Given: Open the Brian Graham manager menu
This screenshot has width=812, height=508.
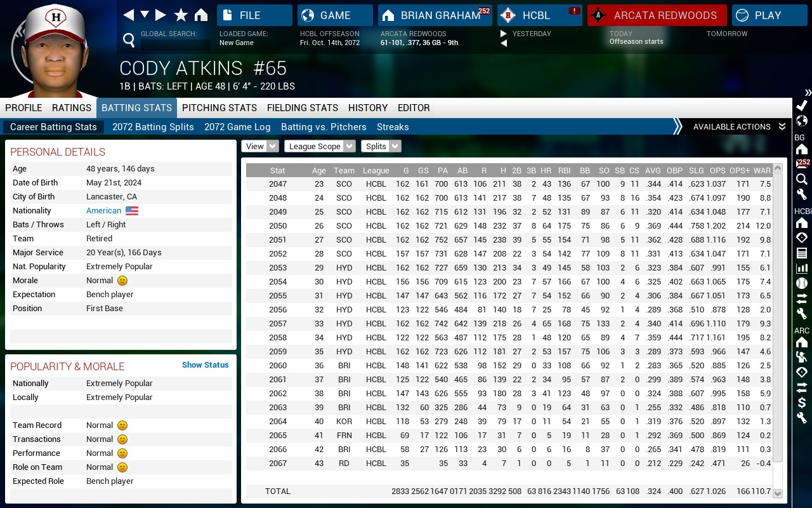Looking at the screenshot, I should coord(435,15).
